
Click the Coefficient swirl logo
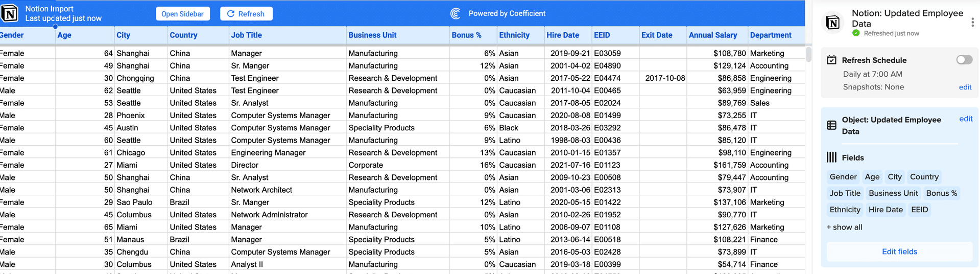click(456, 14)
